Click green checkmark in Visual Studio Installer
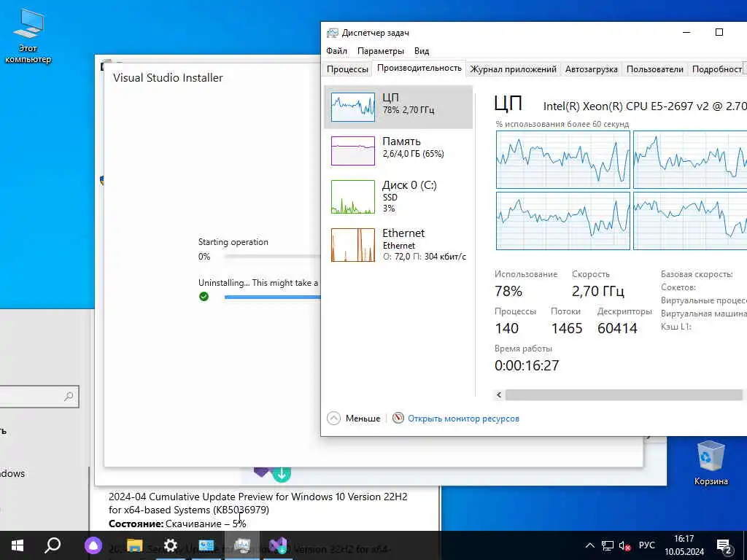The image size is (747, 560). pyautogui.click(x=204, y=297)
